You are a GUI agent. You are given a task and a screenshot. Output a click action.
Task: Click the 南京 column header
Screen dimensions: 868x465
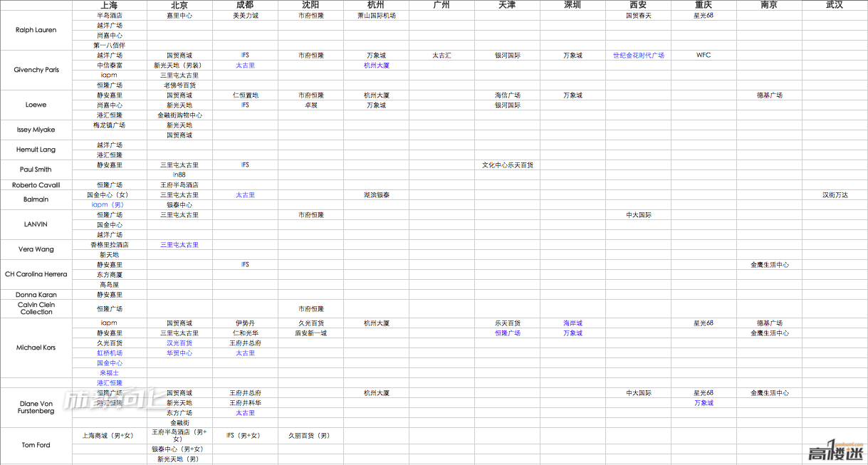(x=769, y=5)
